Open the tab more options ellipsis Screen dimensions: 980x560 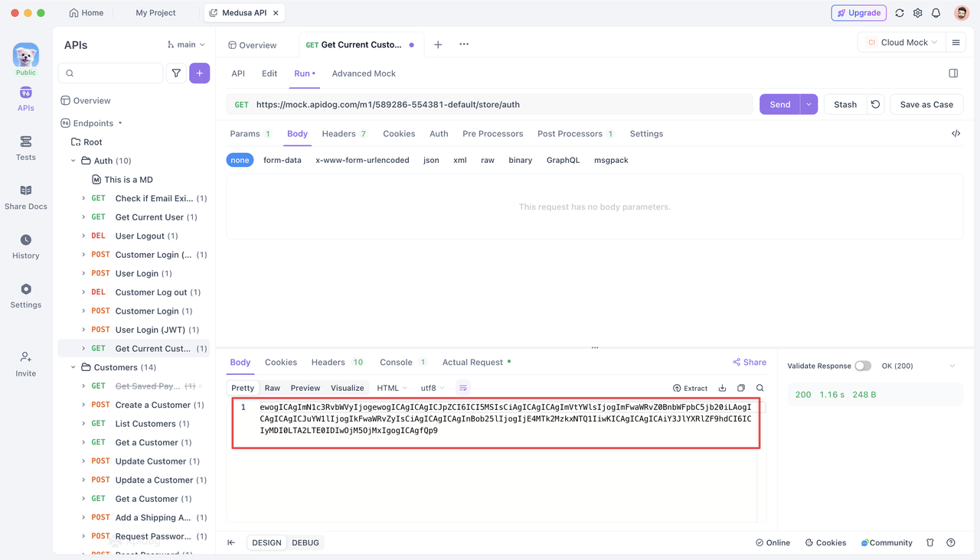click(x=464, y=44)
